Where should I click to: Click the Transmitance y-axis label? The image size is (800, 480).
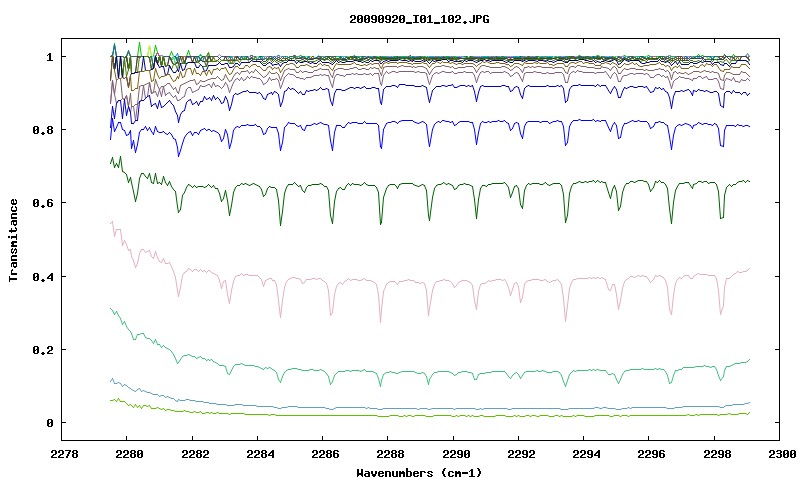tap(14, 240)
